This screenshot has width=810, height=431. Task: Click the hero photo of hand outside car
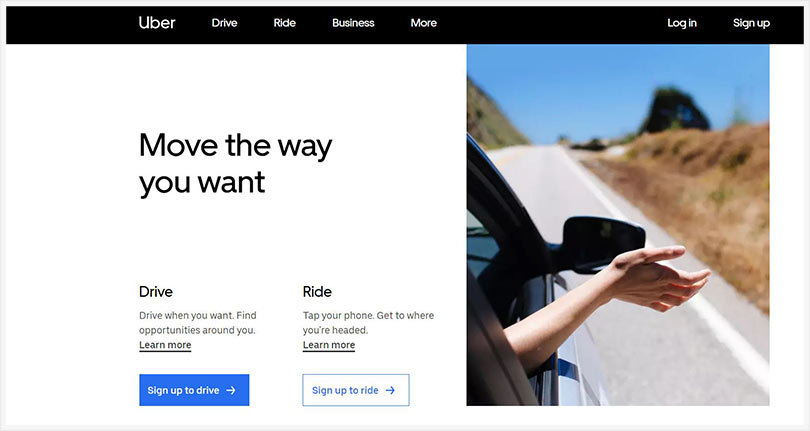tap(618, 225)
